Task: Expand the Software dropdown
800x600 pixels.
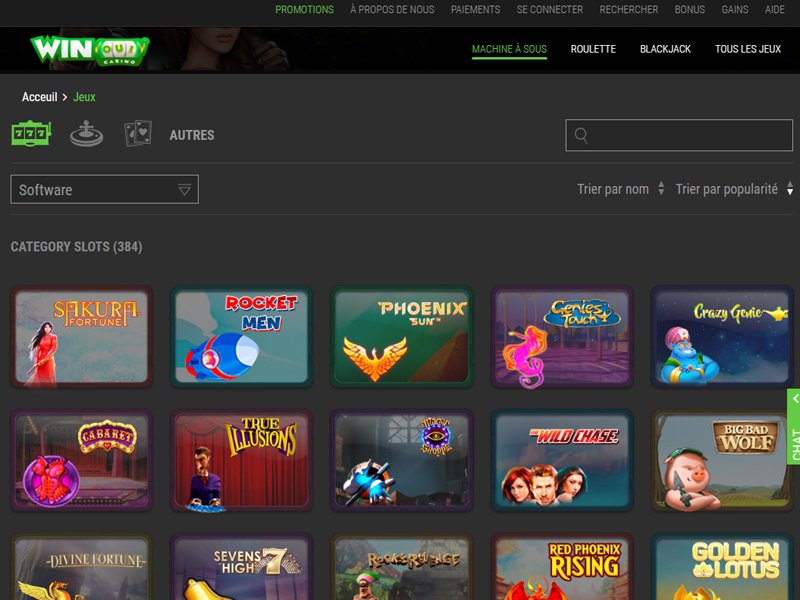Action: (104, 189)
